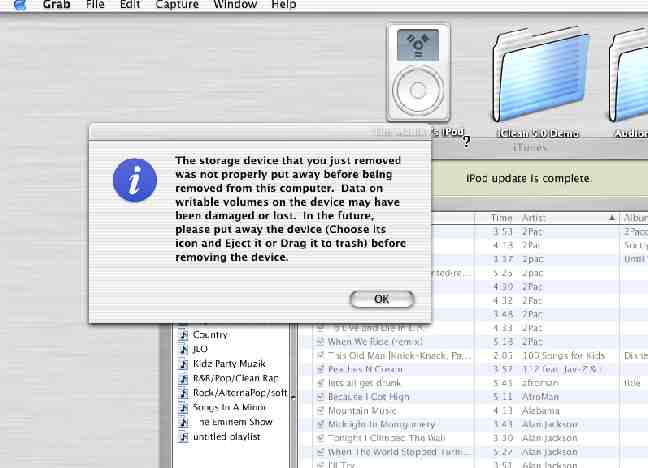
Task: Click the 2:03 time for This Old Man
Action: [503, 356]
